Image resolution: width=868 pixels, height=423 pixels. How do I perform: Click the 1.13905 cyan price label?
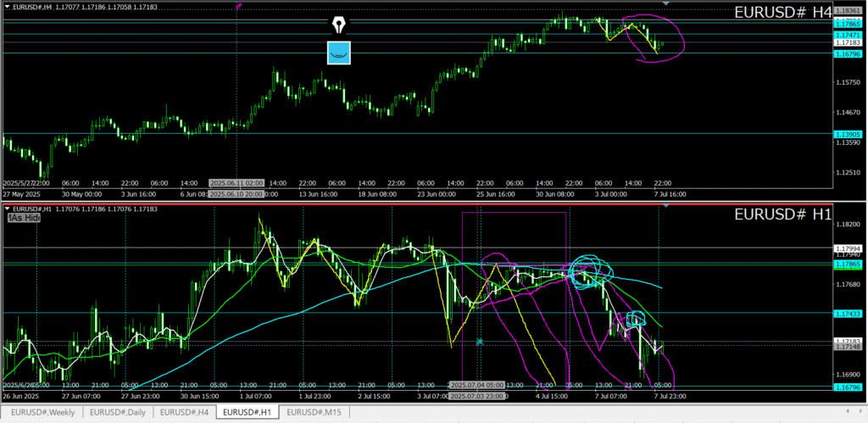tap(849, 134)
